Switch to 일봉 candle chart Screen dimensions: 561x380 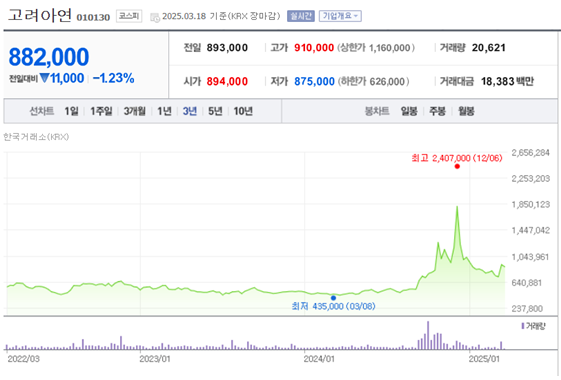tap(409, 111)
